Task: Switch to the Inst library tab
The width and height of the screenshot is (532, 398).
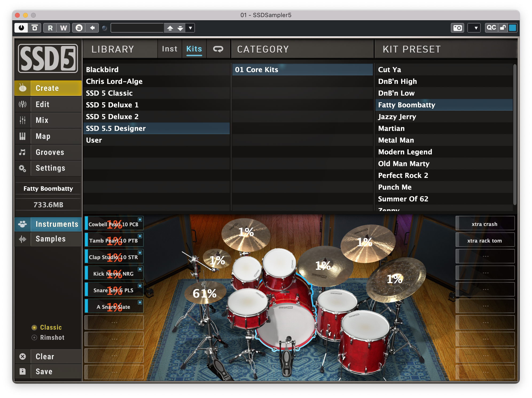Action: tap(170, 49)
